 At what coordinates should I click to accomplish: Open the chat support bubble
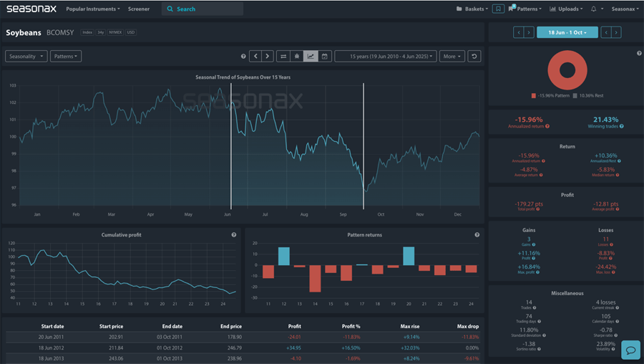[630, 349]
